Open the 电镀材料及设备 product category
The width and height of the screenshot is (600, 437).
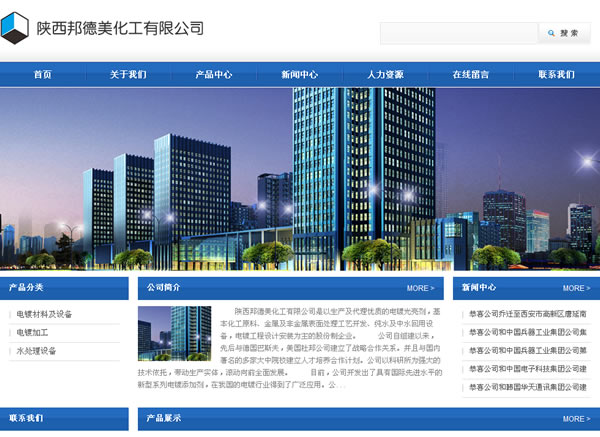[x=44, y=314]
